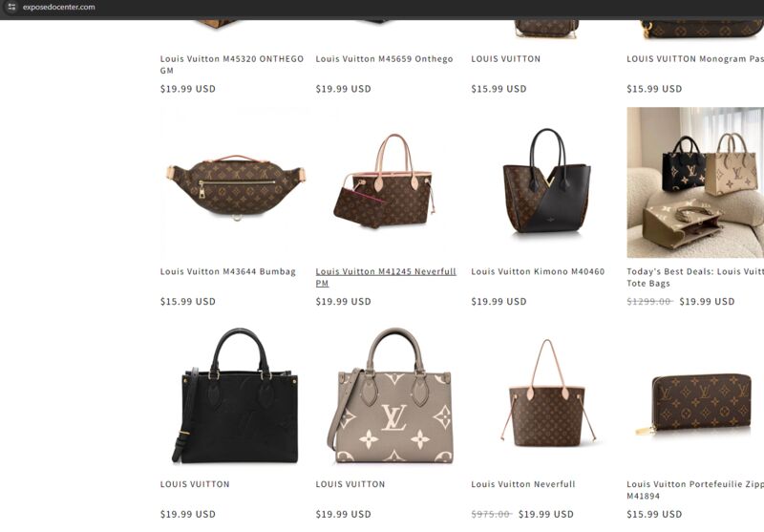Open the Neverfull PM bag with pouch image
Viewport: 764px width, 532px height.
point(386,183)
